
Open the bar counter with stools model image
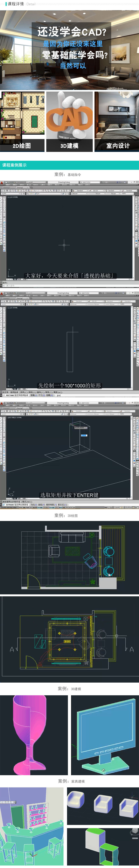32,827
